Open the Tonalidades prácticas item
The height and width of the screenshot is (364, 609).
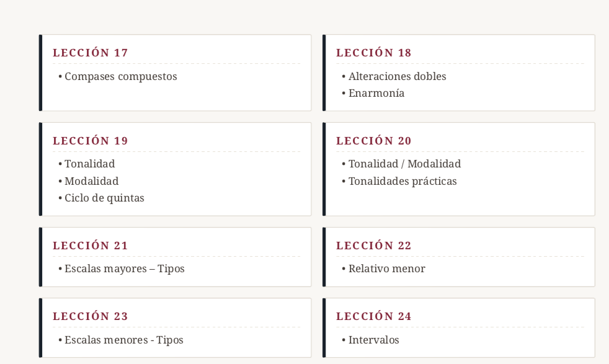click(x=402, y=182)
